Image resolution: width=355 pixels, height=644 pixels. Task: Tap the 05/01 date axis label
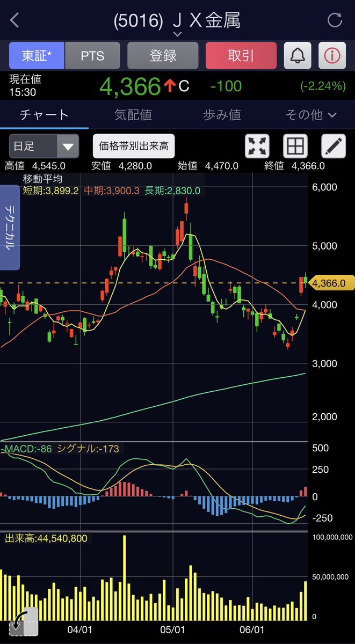[173, 628]
